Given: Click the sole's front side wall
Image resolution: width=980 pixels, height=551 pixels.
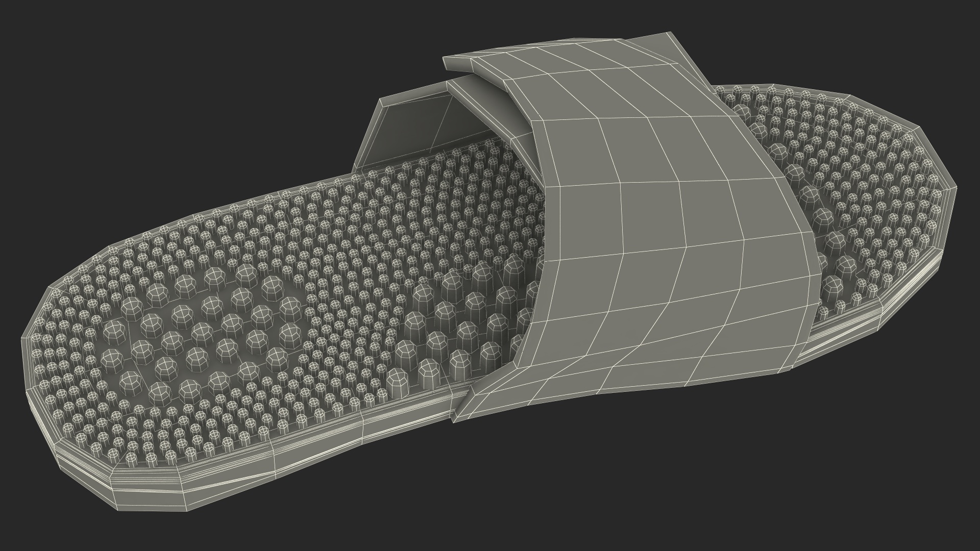Looking at the screenshot, I should (x=306, y=452).
